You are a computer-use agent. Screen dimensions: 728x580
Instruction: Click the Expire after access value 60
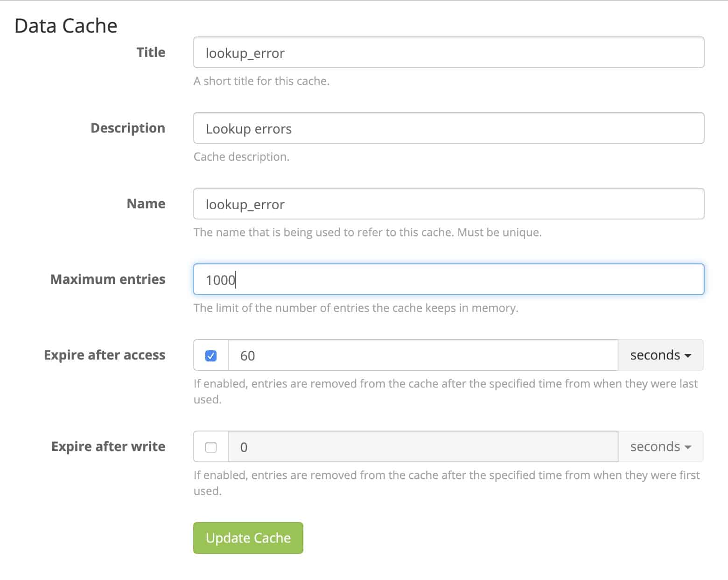[422, 356]
